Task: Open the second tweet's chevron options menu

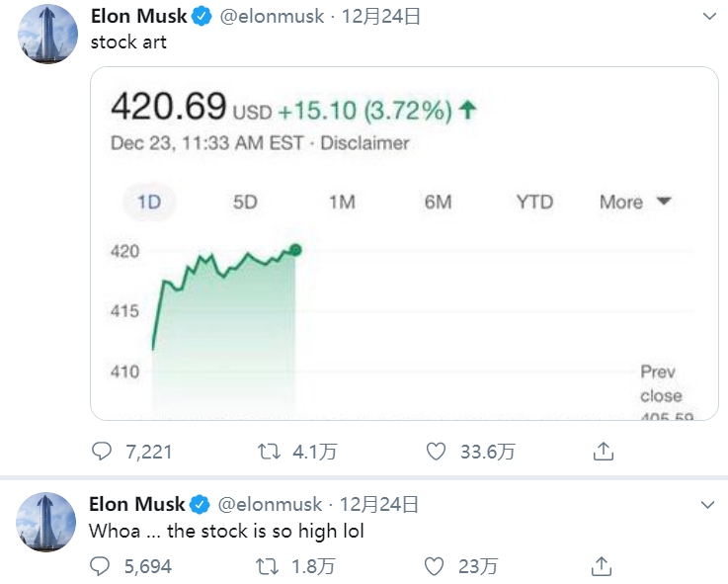Action: (707, 505)
